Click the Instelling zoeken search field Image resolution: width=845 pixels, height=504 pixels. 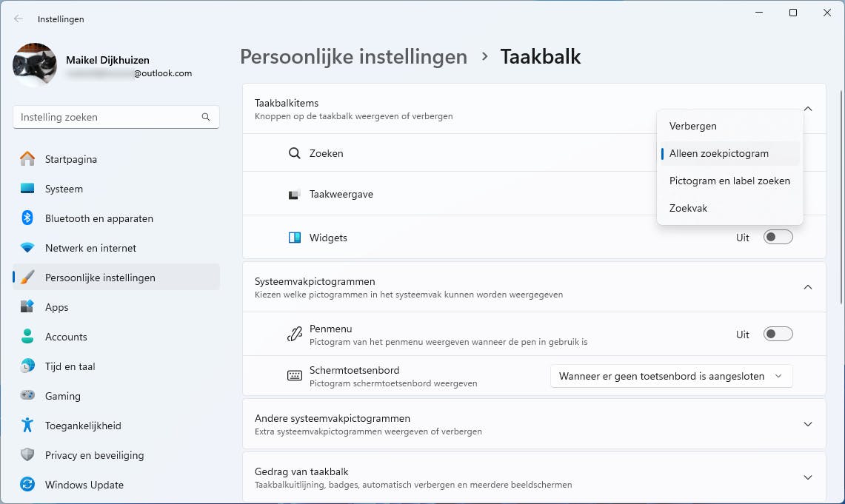107,117
